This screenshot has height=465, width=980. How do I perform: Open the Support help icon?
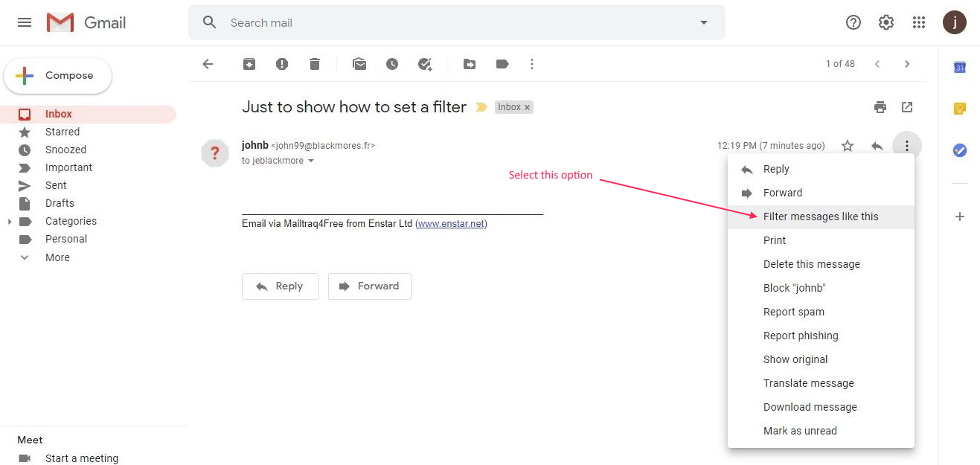[x=854, y=22]
